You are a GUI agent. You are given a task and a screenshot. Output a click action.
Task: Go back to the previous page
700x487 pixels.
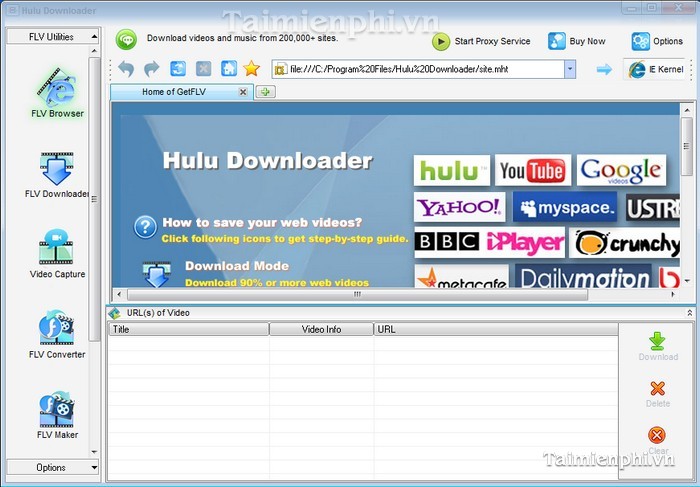click(126, 69)
